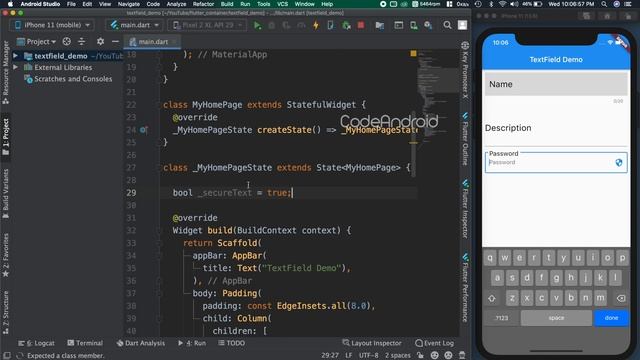
Task: Collapse MyHomePage class with fold marker on line 22
Action: coord(160,105)
